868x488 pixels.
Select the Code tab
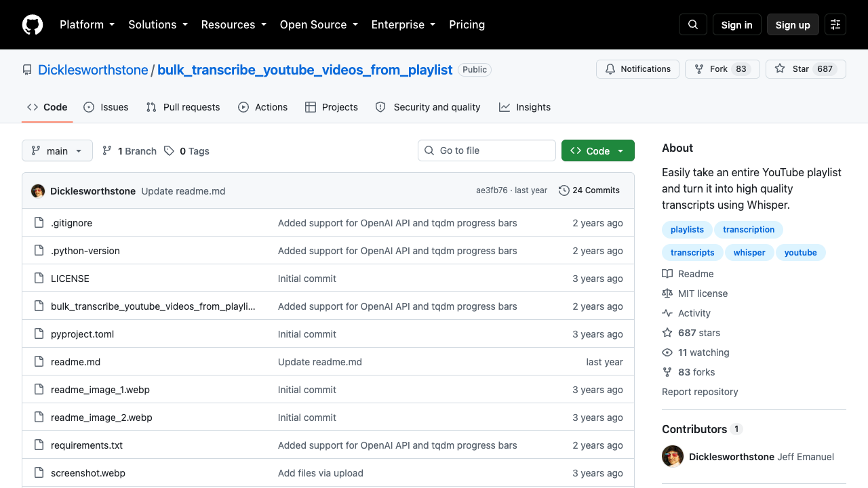coord(47,107)
